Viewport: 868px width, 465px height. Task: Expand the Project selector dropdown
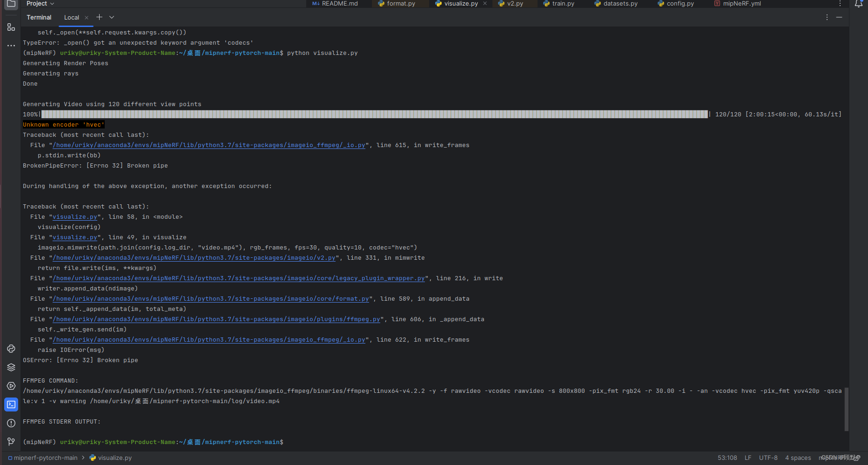pos(52,4)
